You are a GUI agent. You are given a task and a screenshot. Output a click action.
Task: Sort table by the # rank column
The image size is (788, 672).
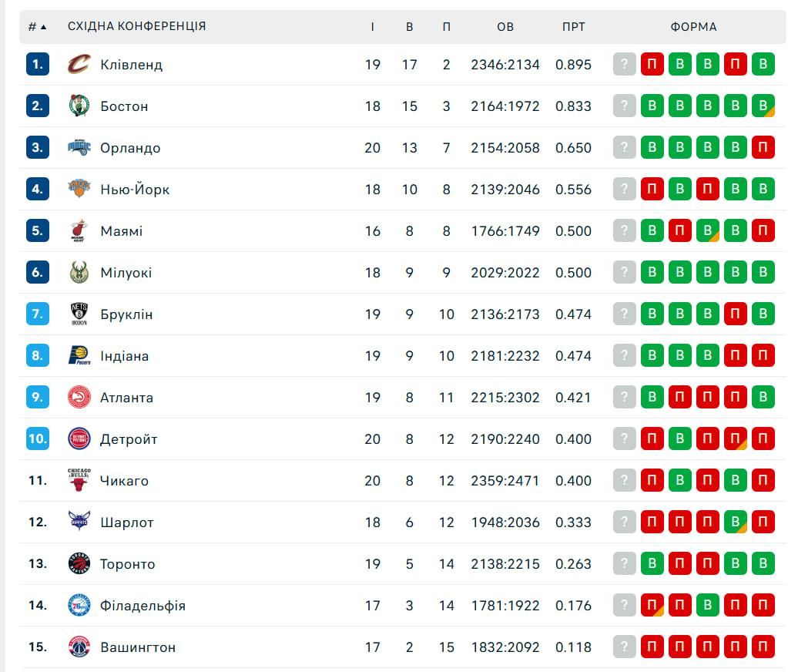point(37,26)
